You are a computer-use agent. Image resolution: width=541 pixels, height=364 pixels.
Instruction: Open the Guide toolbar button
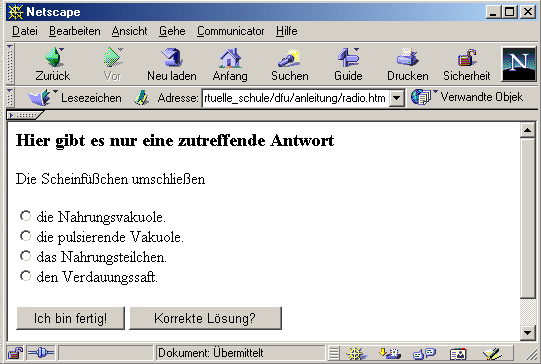(348, 65)
